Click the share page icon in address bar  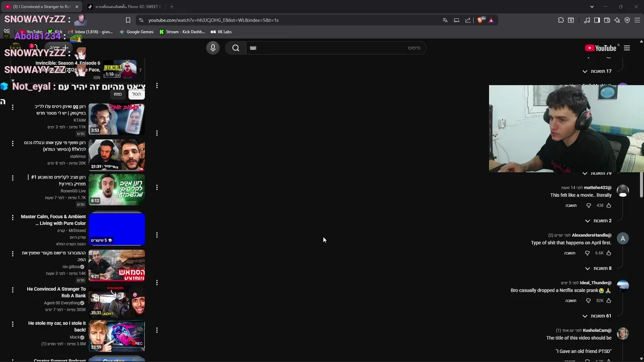[468, 20]
